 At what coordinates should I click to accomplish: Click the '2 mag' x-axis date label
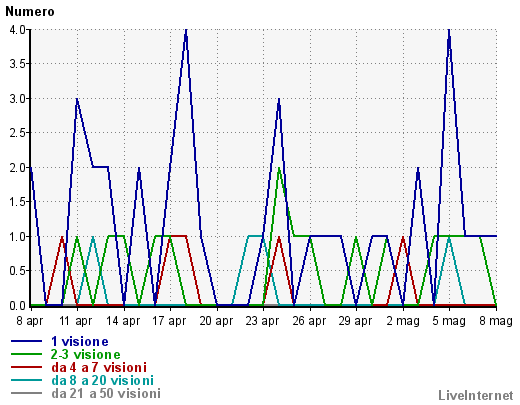coord(403,321)
